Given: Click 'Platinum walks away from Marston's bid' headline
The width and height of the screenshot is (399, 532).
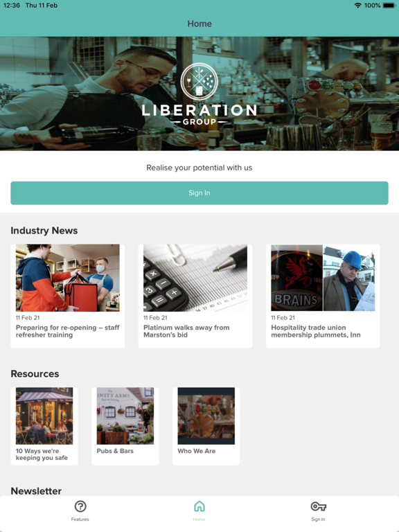Looking at the screenshot, I should click(x=186, y=331).
